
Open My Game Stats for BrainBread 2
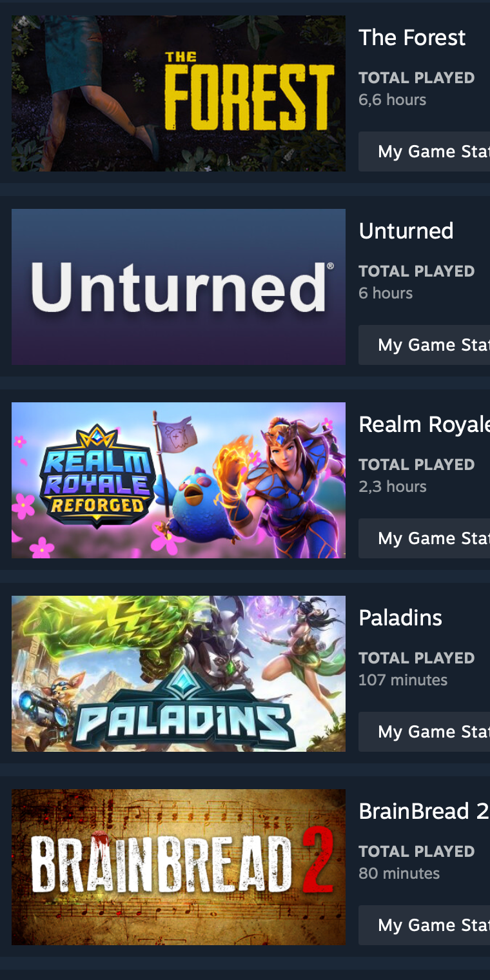pos(424,925)
